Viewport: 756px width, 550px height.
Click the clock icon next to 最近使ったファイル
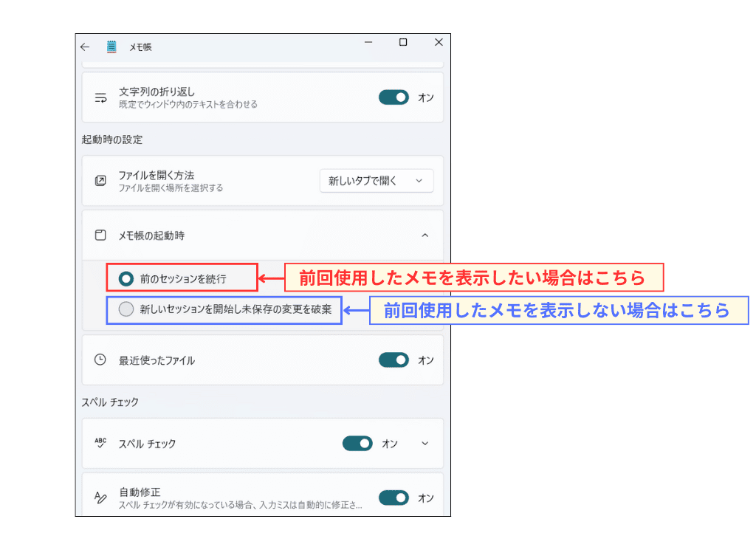(101, 360)
